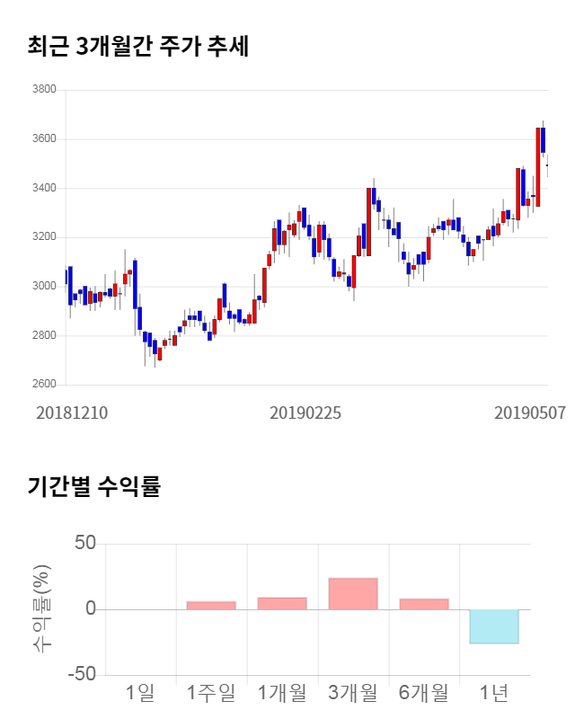Click the 기간별 수익률 heading
Viewport: 575px width, 728px height.
(x=93, y=486)
